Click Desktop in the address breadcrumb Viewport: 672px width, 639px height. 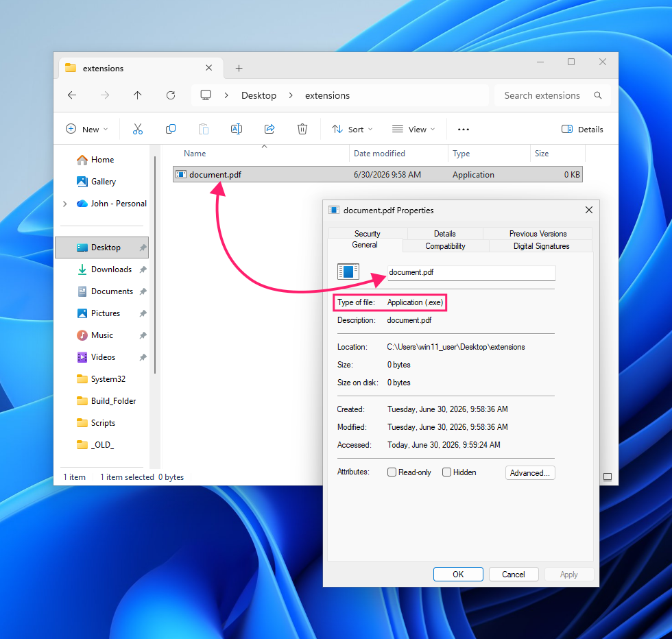(x=259, y=95)
